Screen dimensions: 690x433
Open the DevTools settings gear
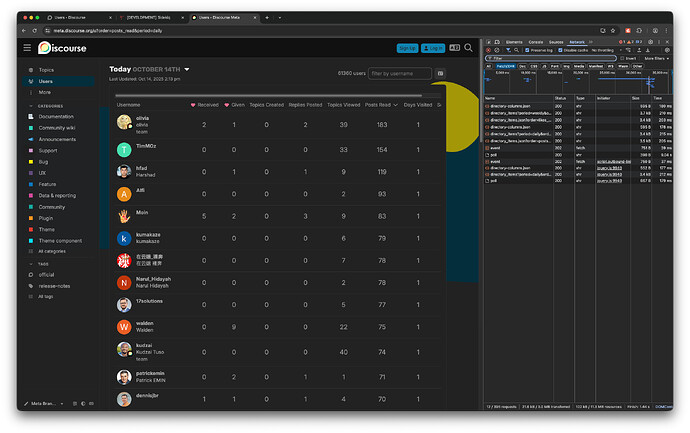click(x=650, y=42)
